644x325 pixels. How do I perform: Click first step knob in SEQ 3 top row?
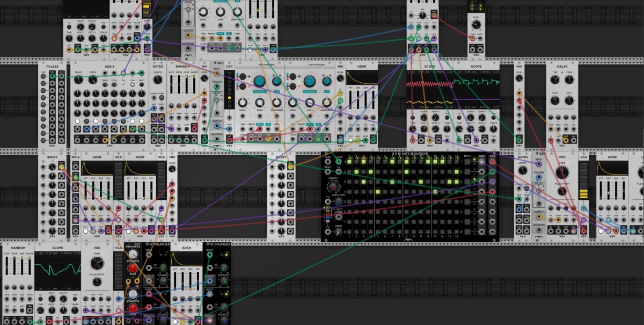tap(77, 93)
